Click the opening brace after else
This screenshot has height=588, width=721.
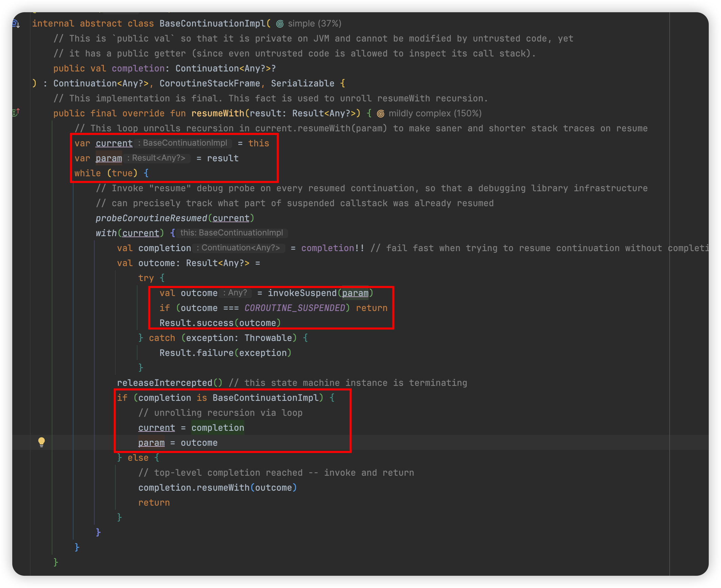157,458
